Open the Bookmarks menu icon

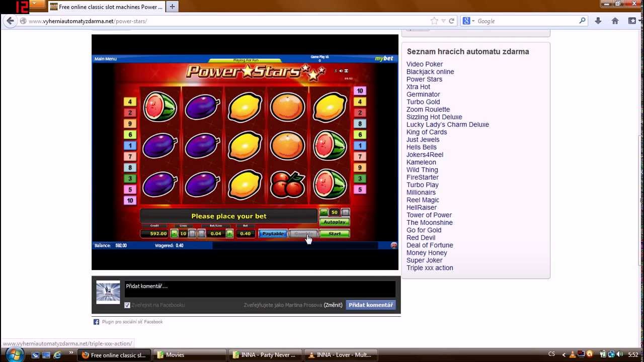click(x=632, y=21)
